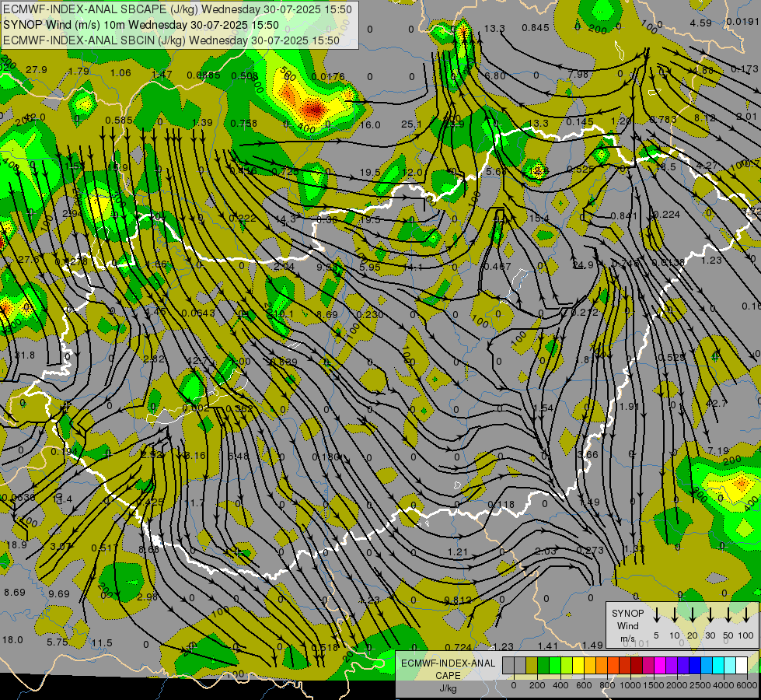This screenshot has height=700, width=761.
Task: Click the map value 0.0643
Action: (x=198, y=313)
